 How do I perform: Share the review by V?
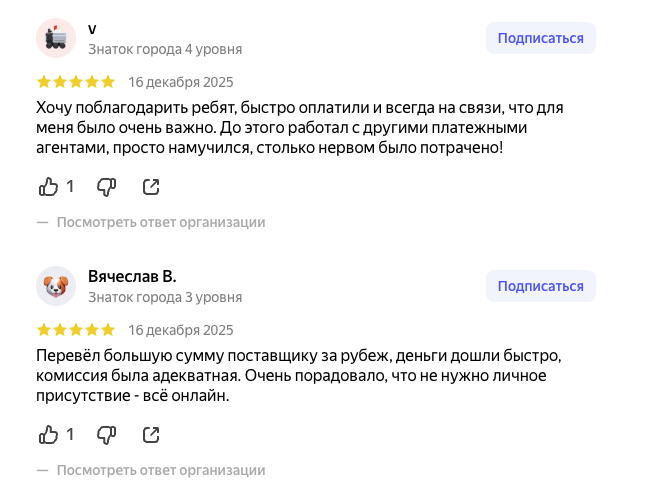[151, 186]
